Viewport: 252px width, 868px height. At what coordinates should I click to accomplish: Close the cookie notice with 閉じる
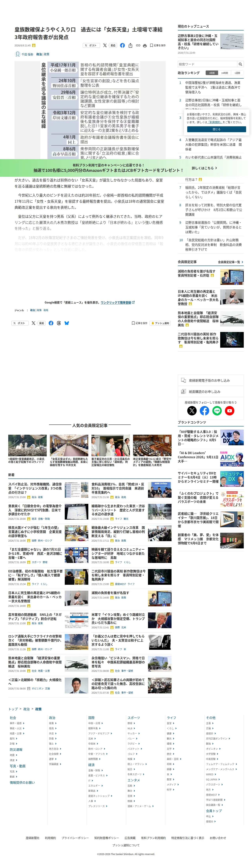pyautogui.click(x=216, y=129)
